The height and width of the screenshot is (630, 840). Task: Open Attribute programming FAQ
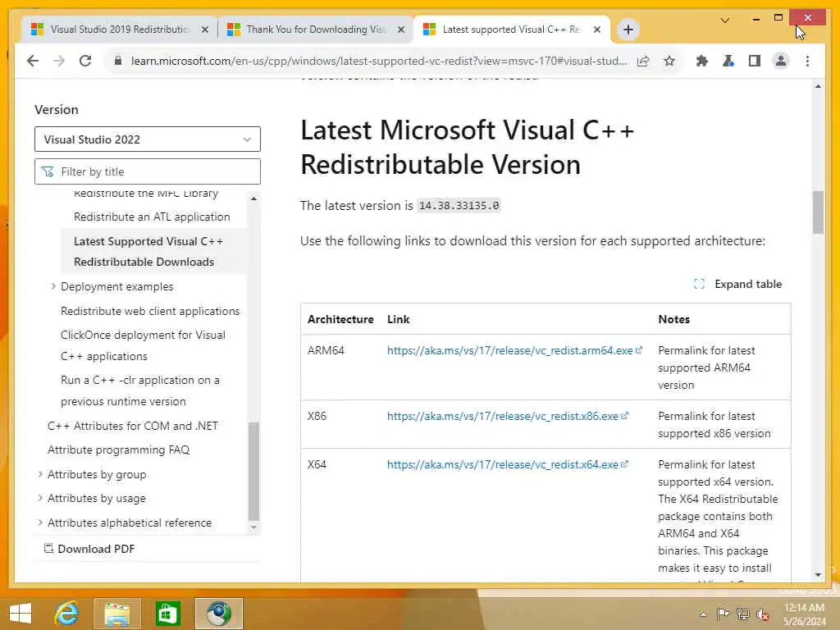click(118, 450)
